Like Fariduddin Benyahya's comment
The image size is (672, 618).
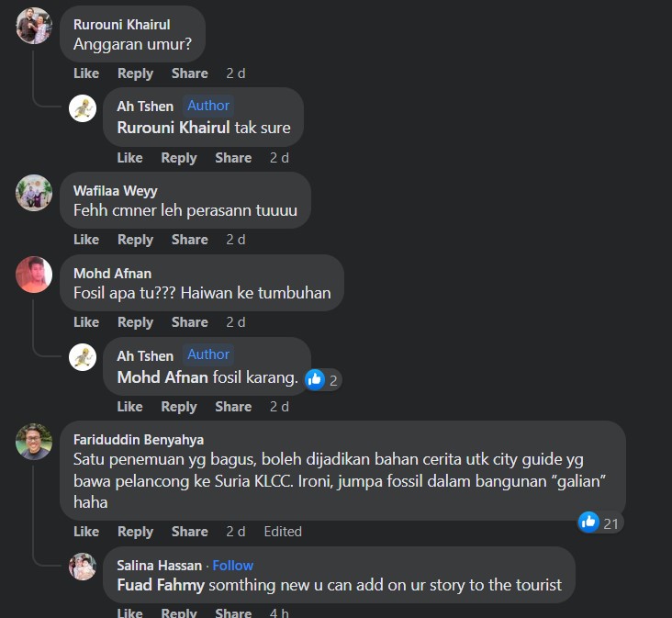[86, 532]
